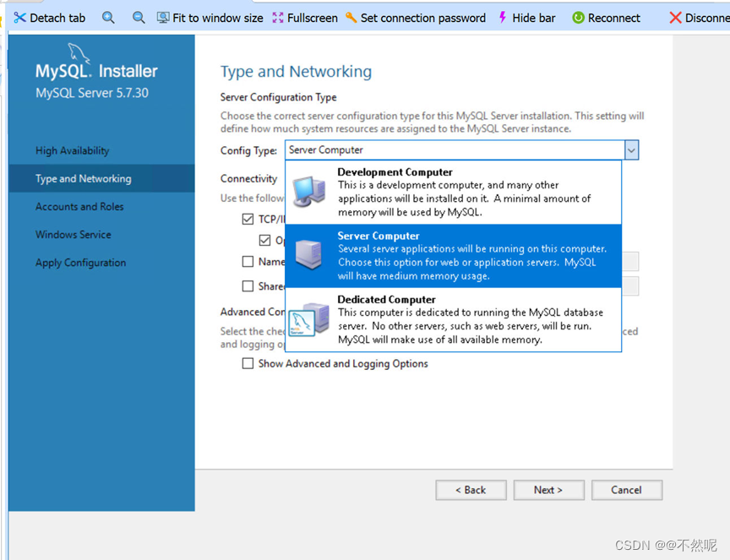Click the Fit to window size label

[x=218, y=18]
